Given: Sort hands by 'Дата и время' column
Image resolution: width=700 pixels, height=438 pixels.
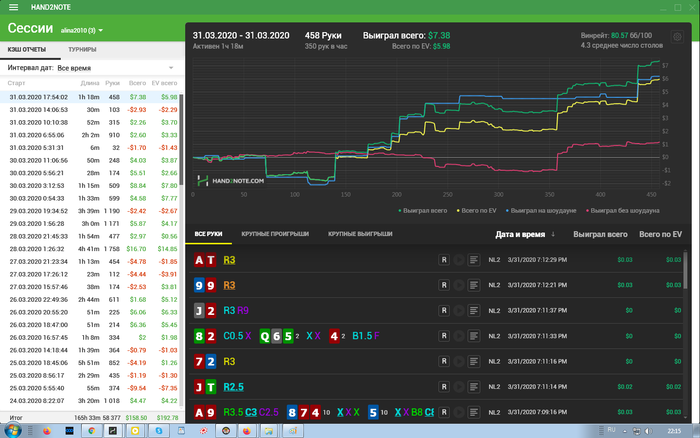Looking at the screenshot, I should (x=525, y=234).
